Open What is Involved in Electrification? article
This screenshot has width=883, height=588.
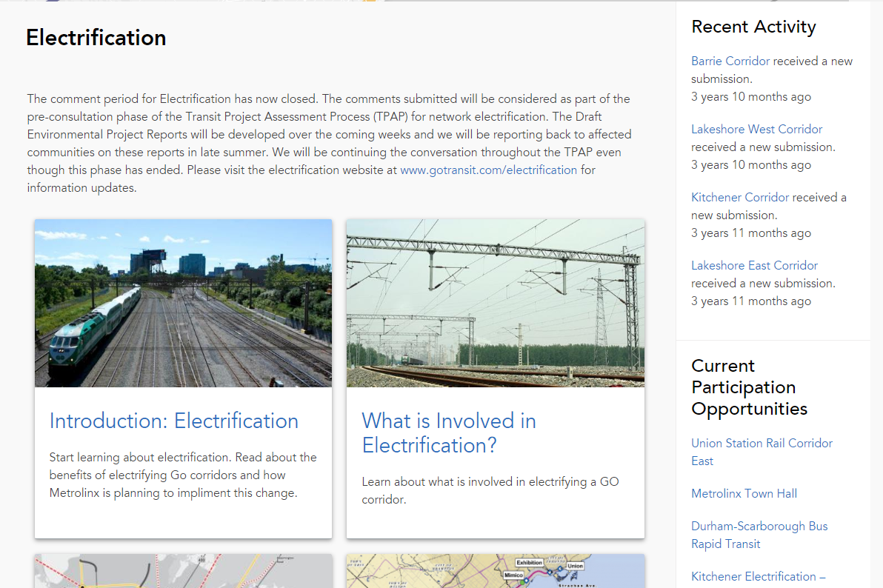tap(448, 432)
